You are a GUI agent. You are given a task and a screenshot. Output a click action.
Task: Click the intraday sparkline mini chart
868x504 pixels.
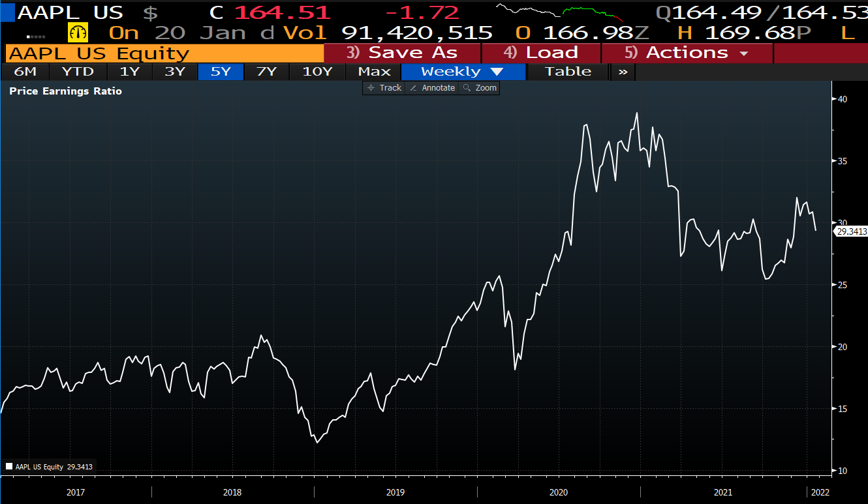click(561, 12)
